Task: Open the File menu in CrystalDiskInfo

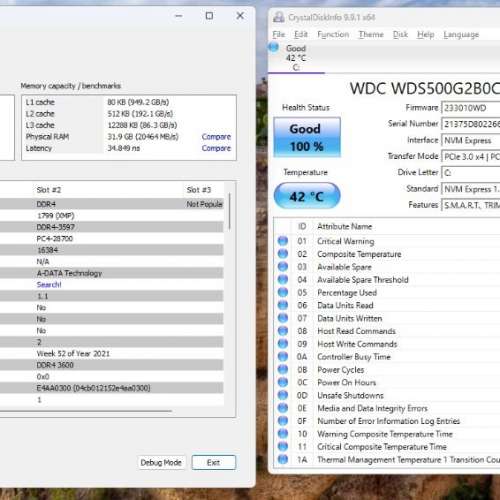Action: coord(279,34)
